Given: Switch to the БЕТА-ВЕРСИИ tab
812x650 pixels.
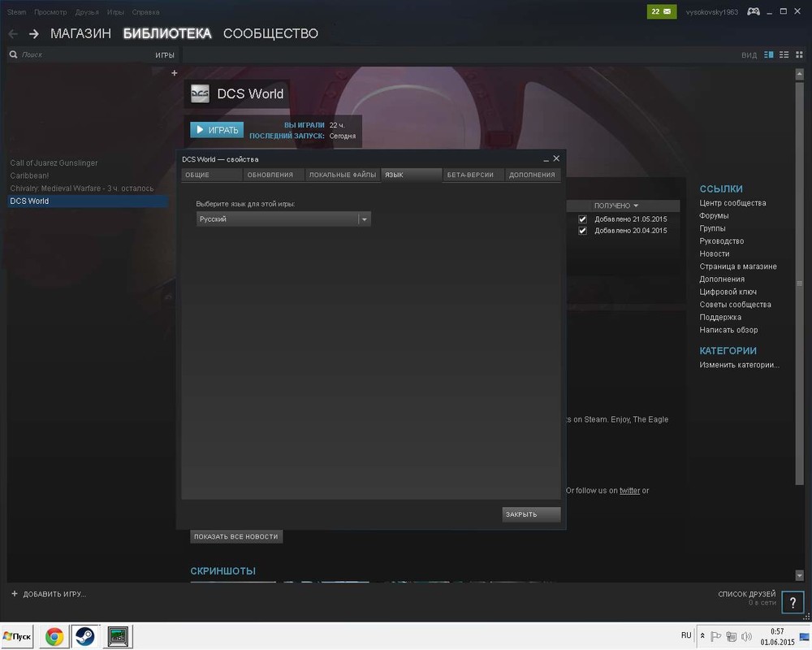Looking at the screenshot, I should [473, 175].
